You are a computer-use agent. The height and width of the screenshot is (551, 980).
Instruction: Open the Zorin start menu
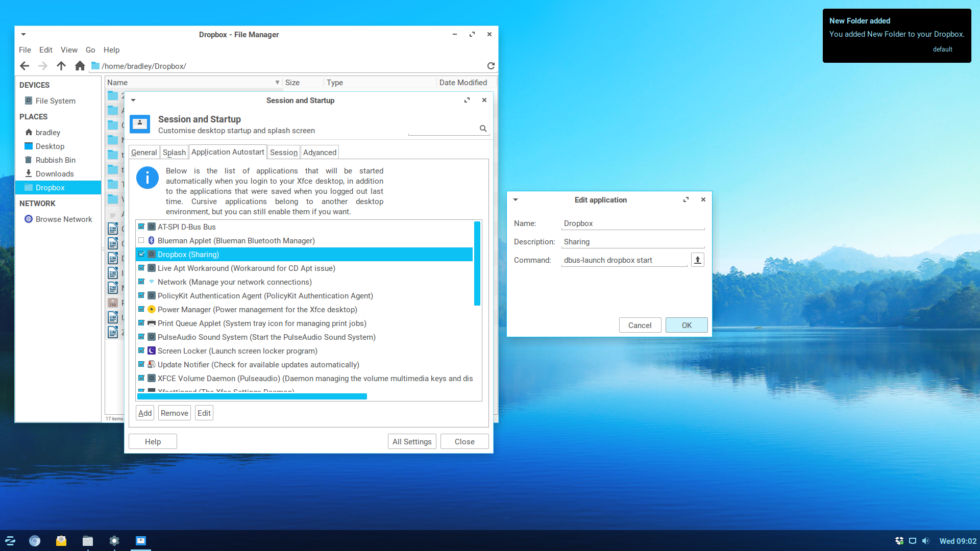(x=10, y=541)
